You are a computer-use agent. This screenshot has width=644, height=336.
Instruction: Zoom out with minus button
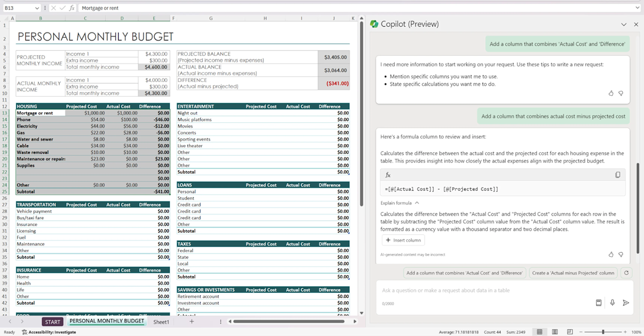click(581, 332)
